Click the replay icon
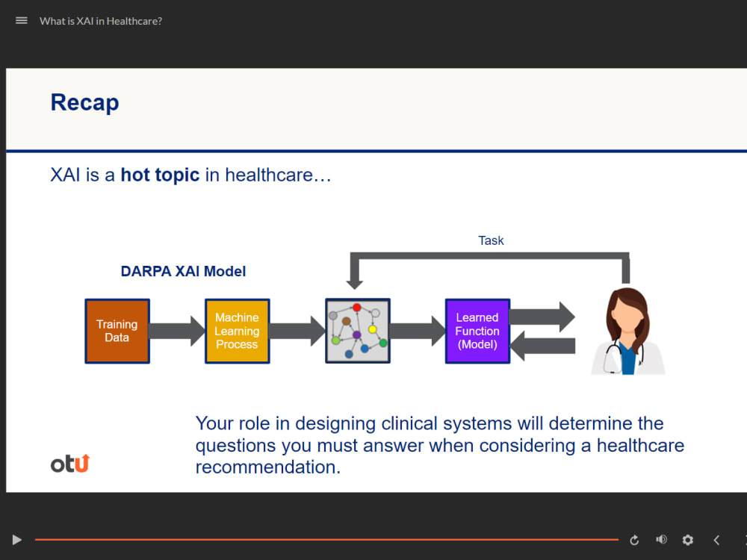Screen dimensions: 747x560 pos(634,540)
